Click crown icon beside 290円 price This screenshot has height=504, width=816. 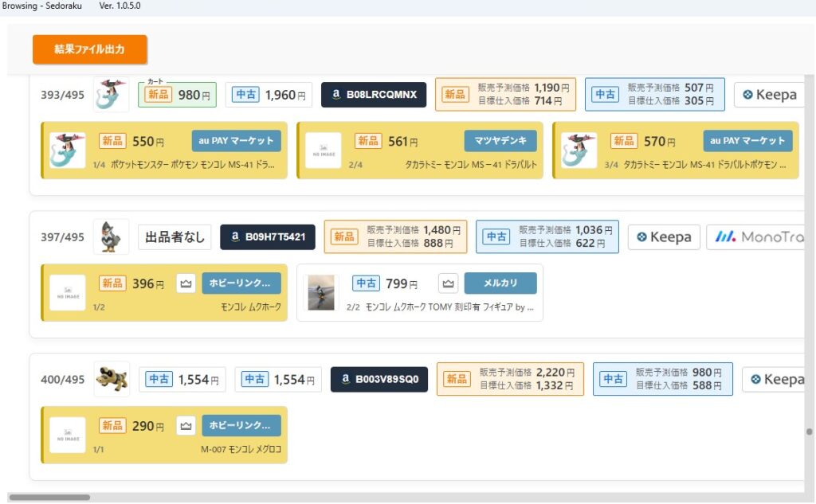pos(186,426)
